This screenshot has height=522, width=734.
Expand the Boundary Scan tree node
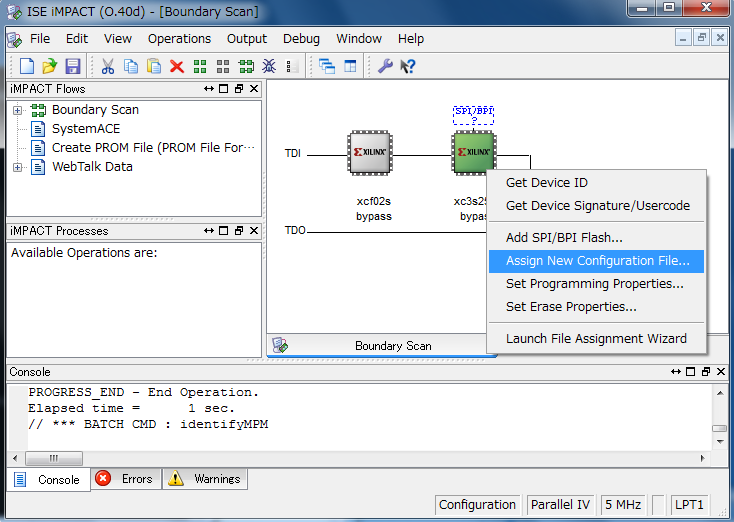point(17,110)
